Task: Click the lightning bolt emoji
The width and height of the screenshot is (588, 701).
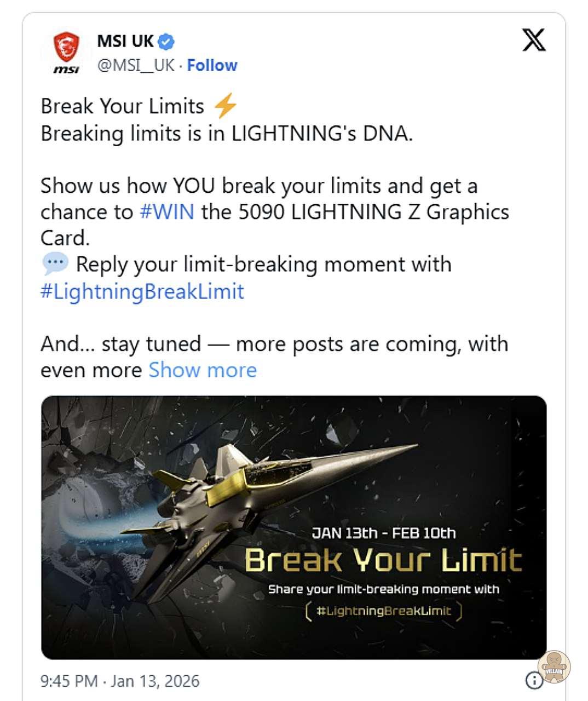Action: pos(224,106)
